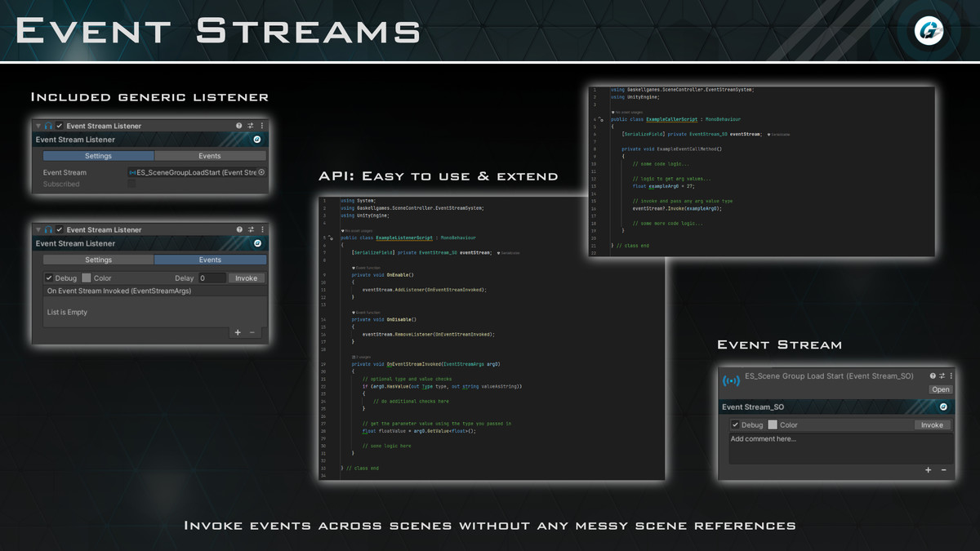Click the Delay value input field
This screenshot has width=980, height=551.
[x=212, y=278]
